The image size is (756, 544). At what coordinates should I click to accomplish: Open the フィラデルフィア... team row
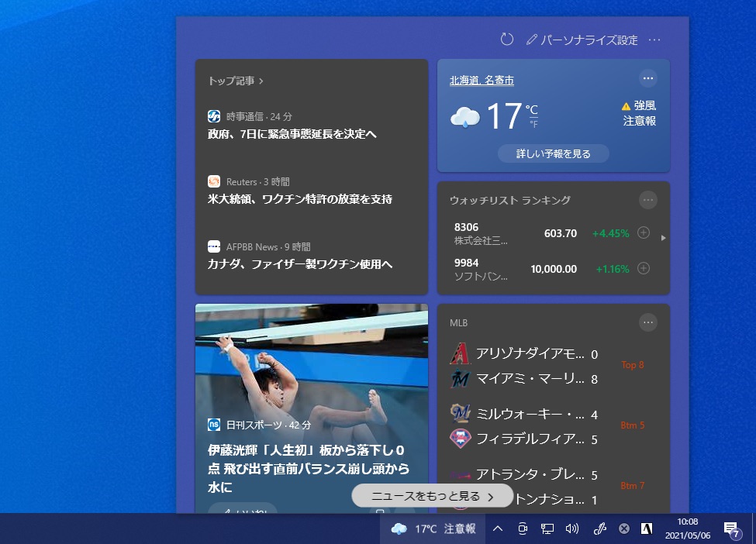coord(525,439)
